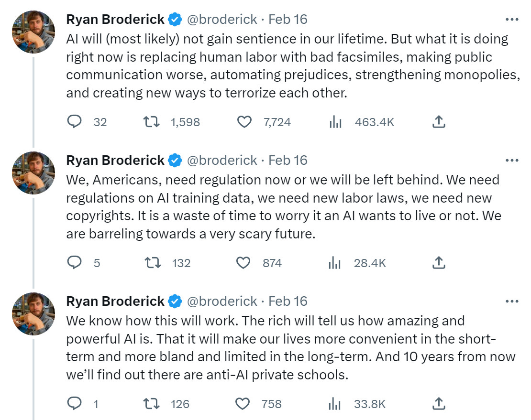Share the tweet about AI regulation

tap(439, 263)
